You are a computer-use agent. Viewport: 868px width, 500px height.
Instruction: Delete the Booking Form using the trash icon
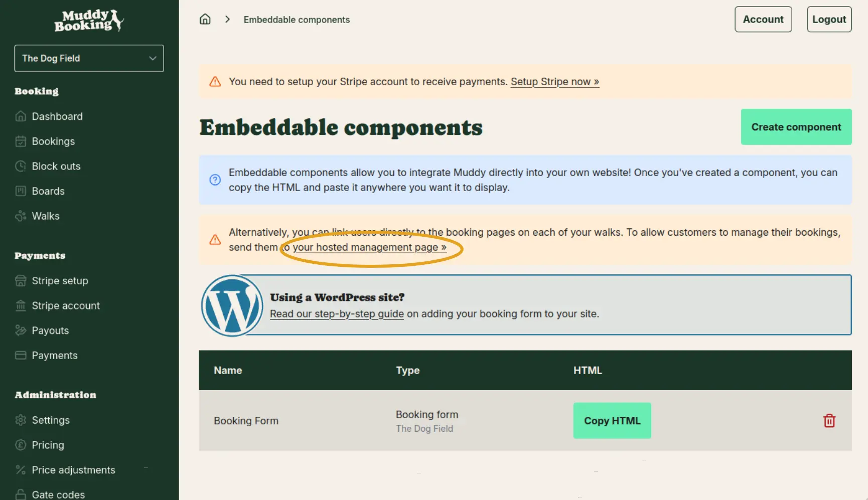[829, 421]
